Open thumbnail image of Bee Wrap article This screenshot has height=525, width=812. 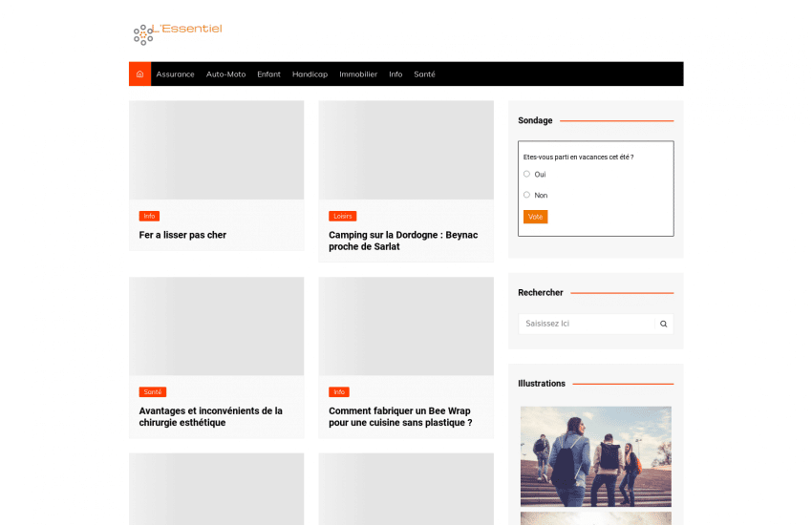406,325
